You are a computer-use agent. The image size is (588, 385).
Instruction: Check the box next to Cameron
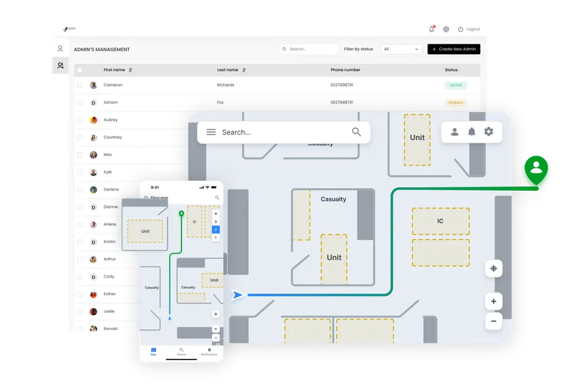coord(80,86)
